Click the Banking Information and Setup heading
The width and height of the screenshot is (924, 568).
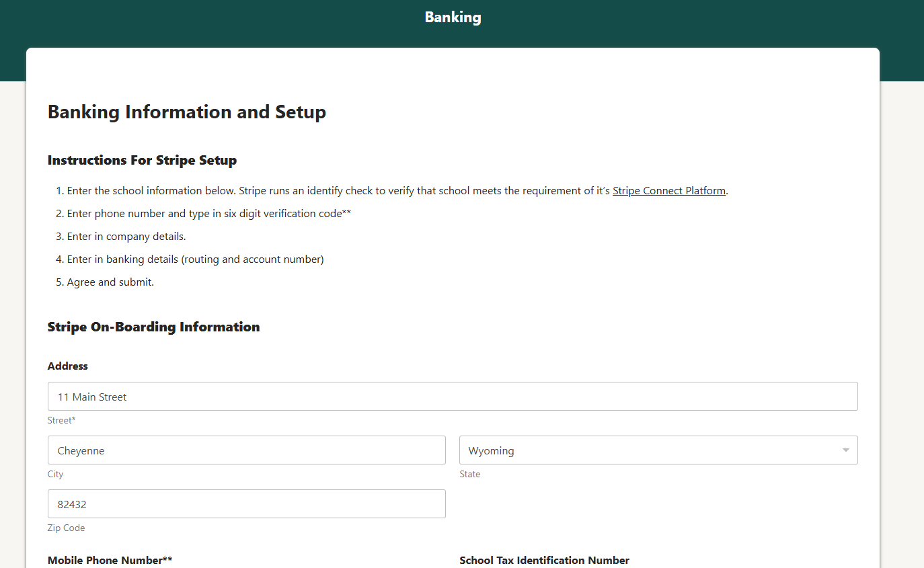click(187, 112)
